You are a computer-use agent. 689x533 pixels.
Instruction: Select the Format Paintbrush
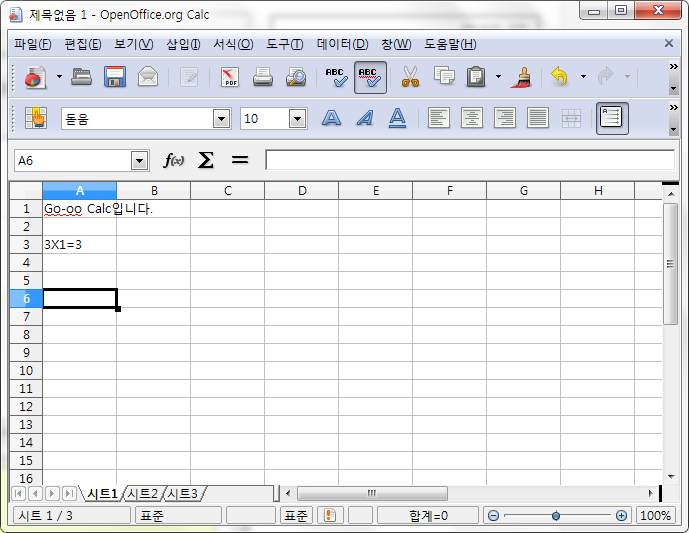(x=522, y=77)
